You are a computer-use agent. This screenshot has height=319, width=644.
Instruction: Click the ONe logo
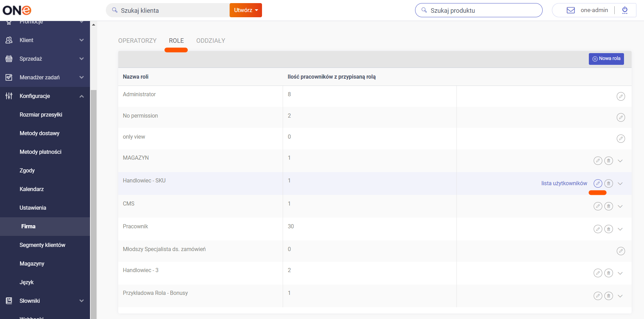click(x=17, y=10)
